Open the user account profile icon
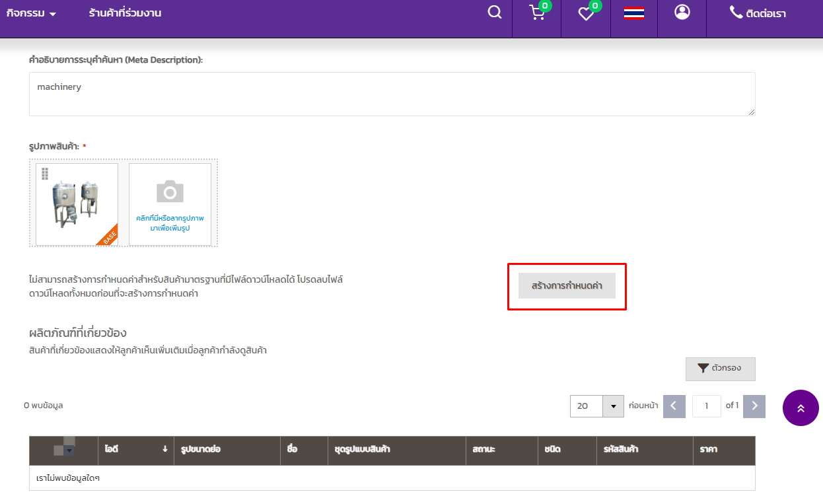The width and height of the screenshot is (823, 504). click(x=682, y=13)
